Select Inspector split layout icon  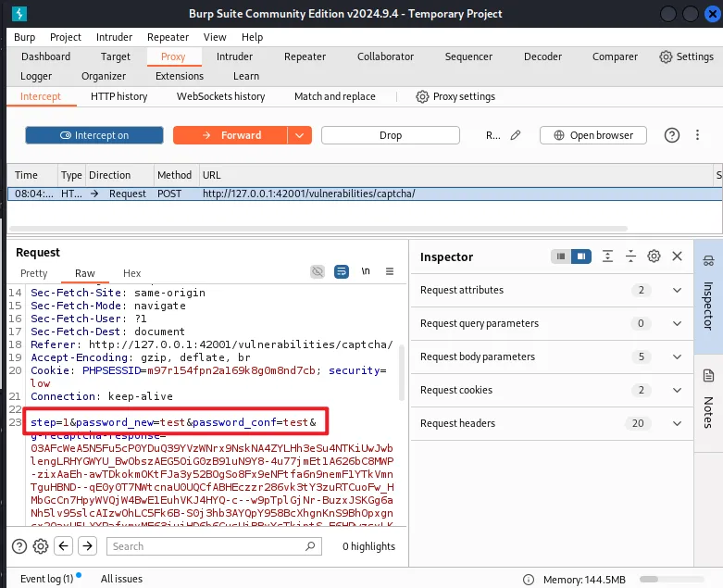click(x=581, y=256)
